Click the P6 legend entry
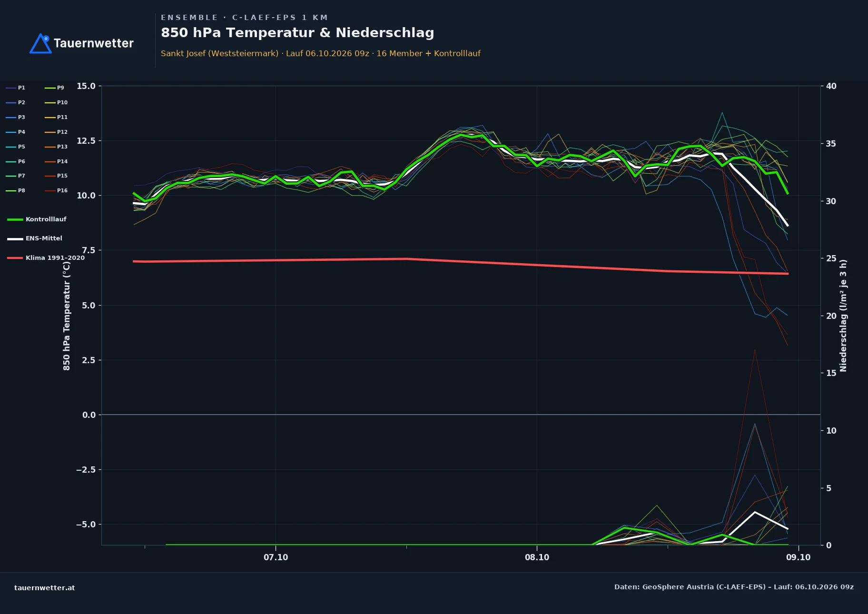 point(16,161)
